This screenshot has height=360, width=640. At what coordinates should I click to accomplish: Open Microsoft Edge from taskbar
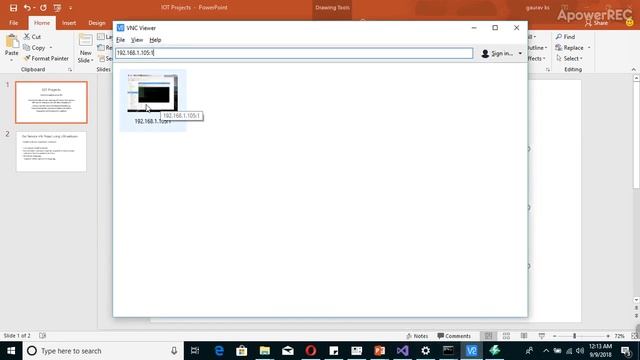[219, 351]
